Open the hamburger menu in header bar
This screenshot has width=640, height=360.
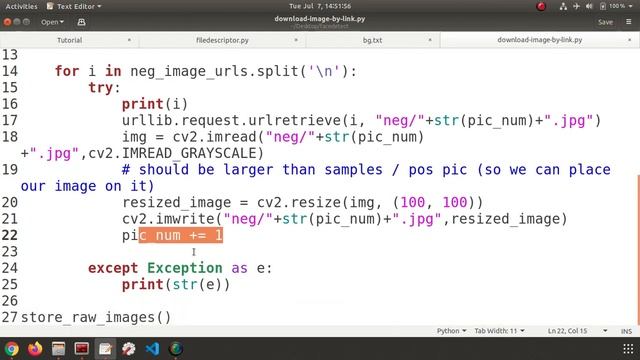click(629, 22)
